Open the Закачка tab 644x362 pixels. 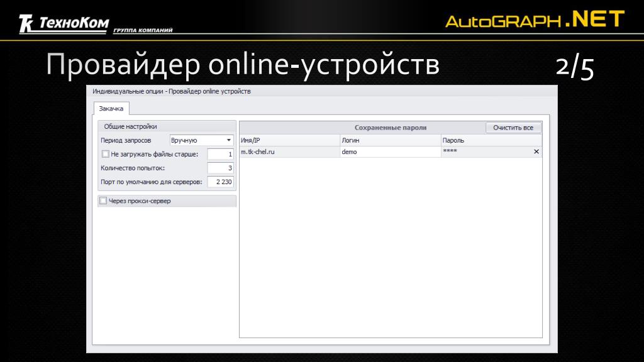(x=111, y=109)
